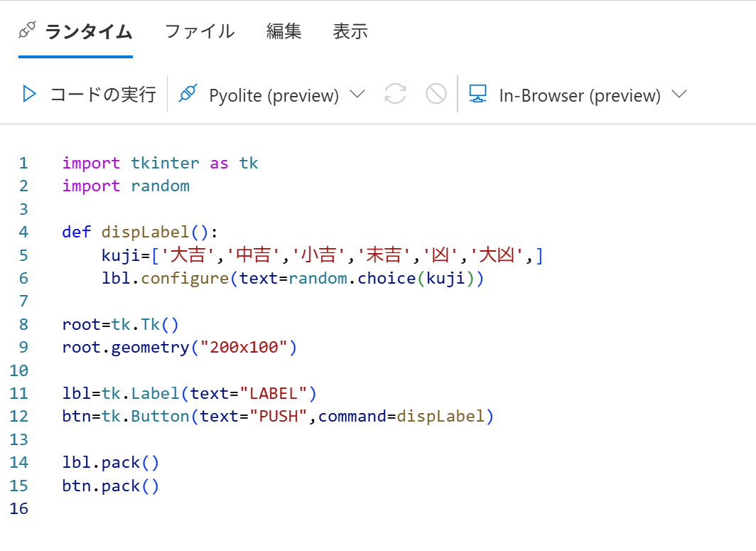
Task: Select the Pyolite (preview) kernel label
Action: pyautogui.click(x=274, y=95)
